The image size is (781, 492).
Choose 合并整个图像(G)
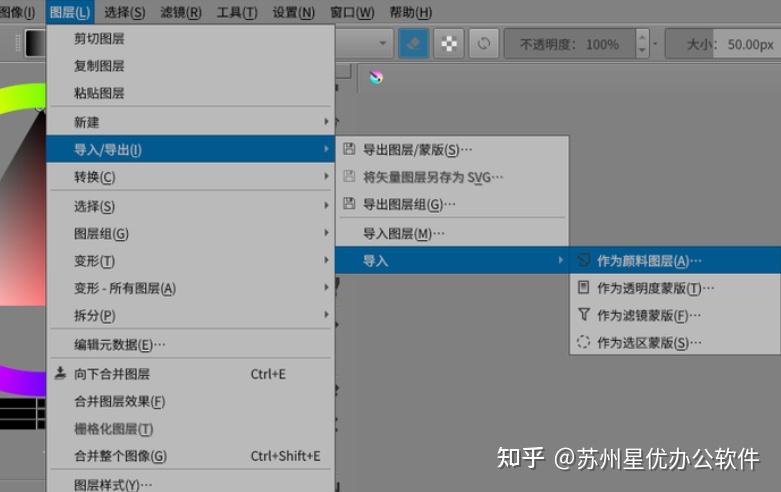(191, 456)
